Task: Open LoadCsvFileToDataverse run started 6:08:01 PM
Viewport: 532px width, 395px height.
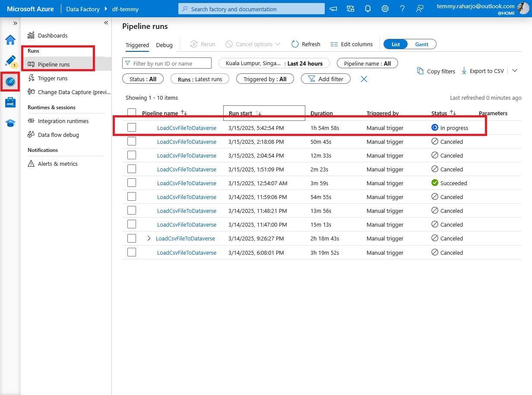Action: point(187,253)
